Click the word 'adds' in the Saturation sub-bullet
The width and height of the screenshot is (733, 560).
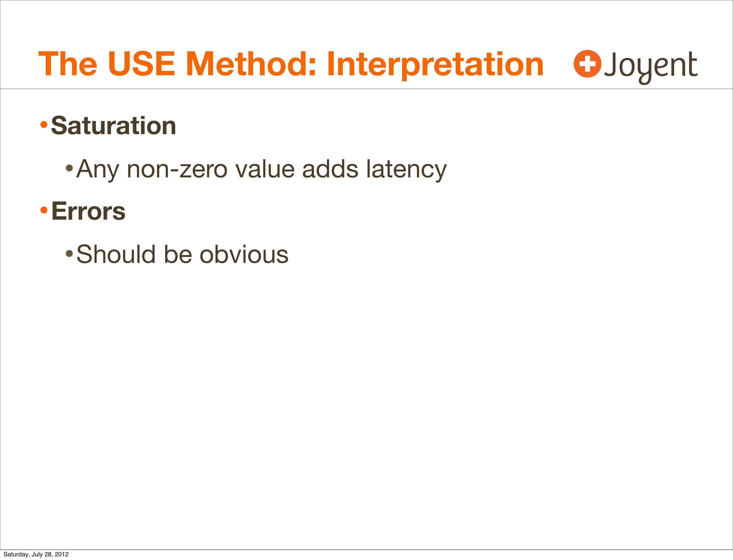pos(330,169)
